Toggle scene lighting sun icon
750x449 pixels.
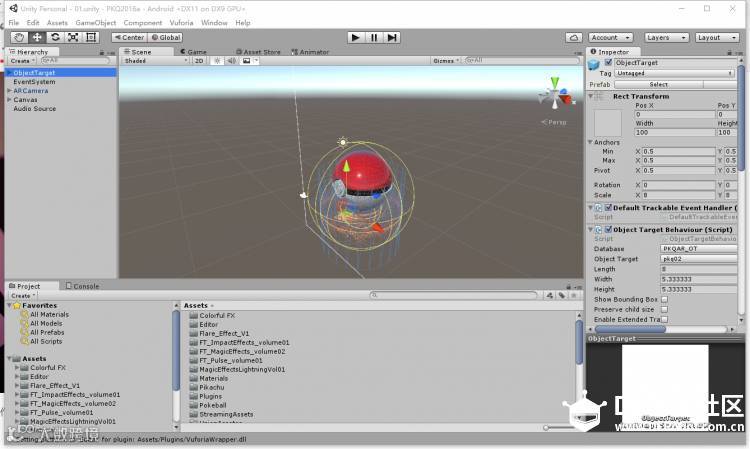point(217,61)
